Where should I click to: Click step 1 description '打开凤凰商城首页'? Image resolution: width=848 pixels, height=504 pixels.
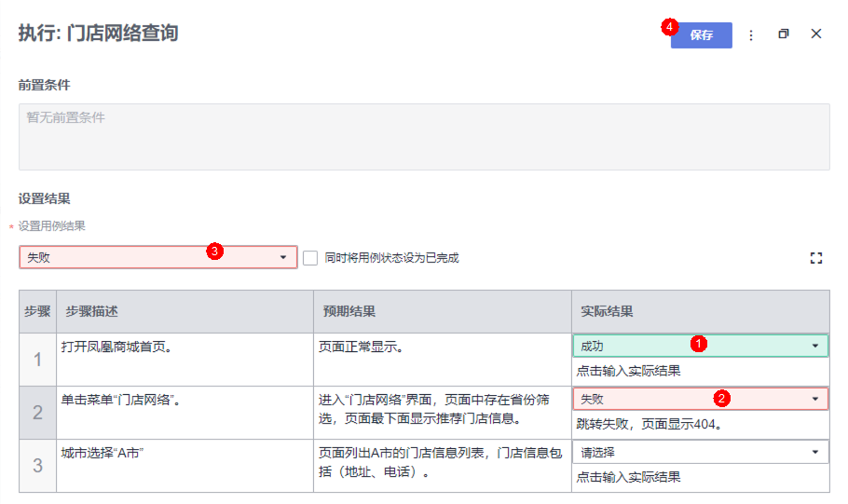(116, 347)
